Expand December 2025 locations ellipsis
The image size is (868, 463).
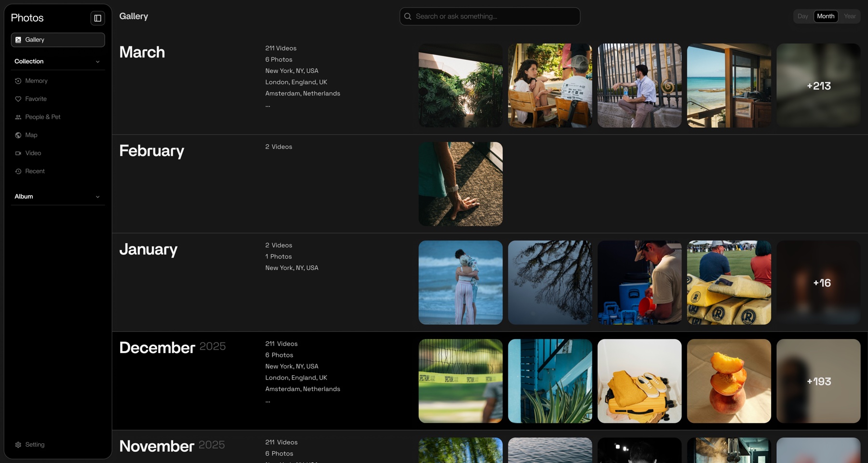pyautogui.click(x=268, y=401)
